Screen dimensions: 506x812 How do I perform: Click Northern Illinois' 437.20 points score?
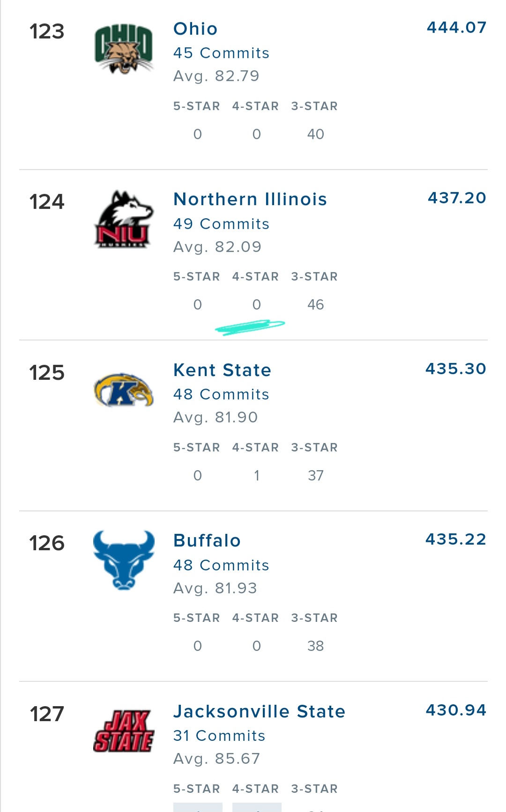point(457,198)
